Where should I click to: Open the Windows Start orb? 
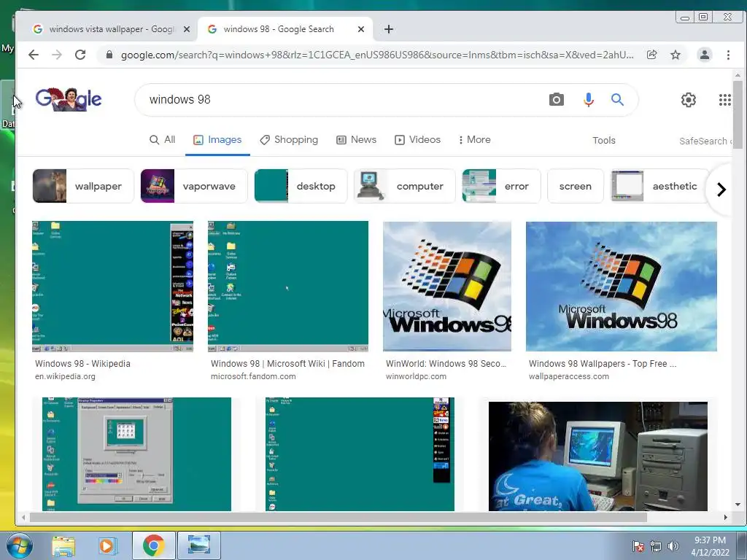point(19,545)
